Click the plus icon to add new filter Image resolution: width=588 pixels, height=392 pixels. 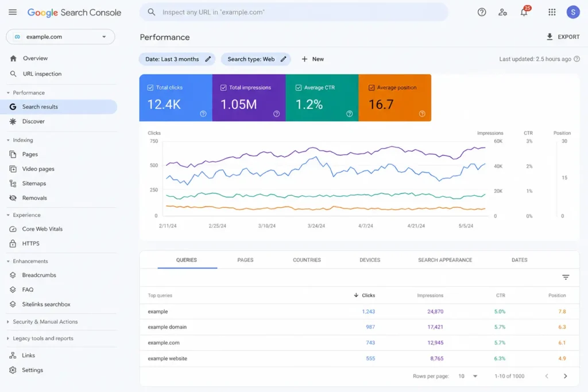coord(304,59)
